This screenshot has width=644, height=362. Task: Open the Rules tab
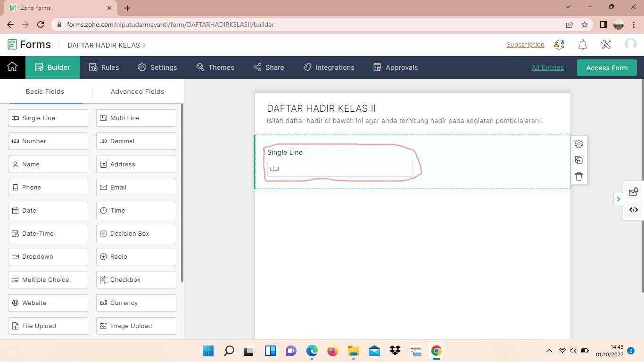tap(104, 67)
